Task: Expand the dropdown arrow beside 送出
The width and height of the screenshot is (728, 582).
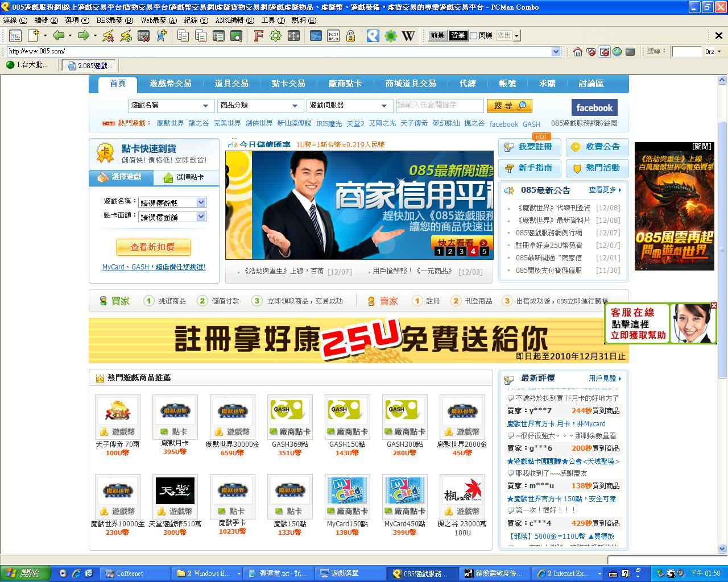Action: [516, 36]
